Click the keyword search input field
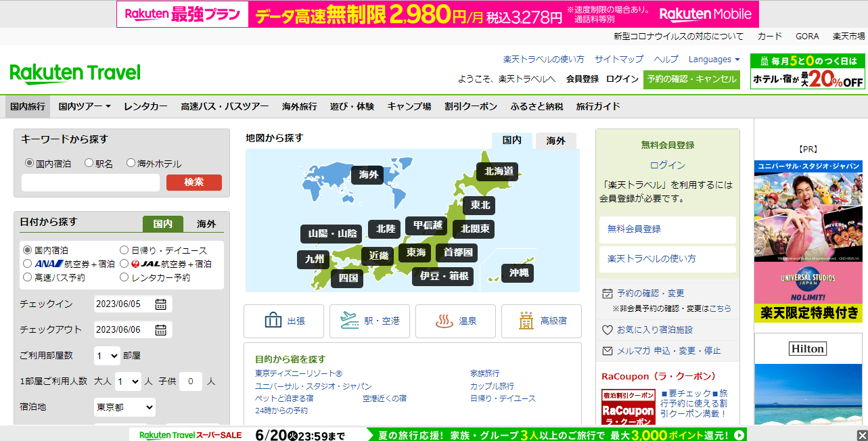The image size is (868, 441). tap(91, 183)
